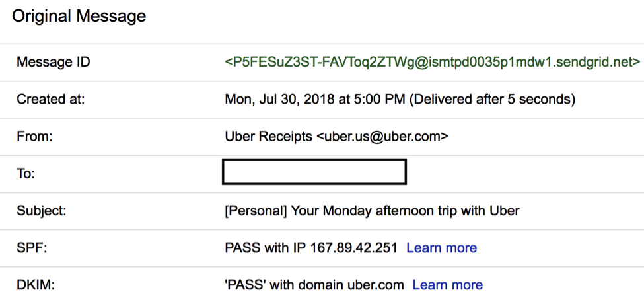
Task: Click the SPF IP address 167.89.42.251
Action: point(353,248)
